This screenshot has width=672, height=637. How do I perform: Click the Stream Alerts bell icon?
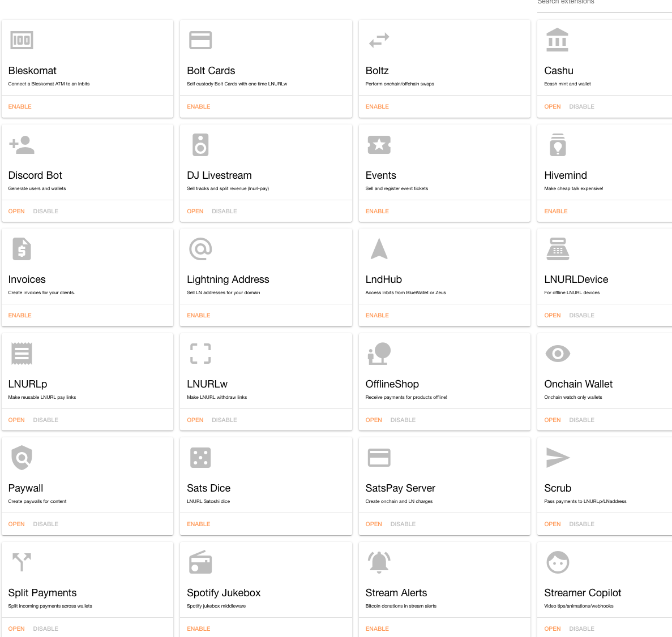pyautogui.click(x=379, y=562)
